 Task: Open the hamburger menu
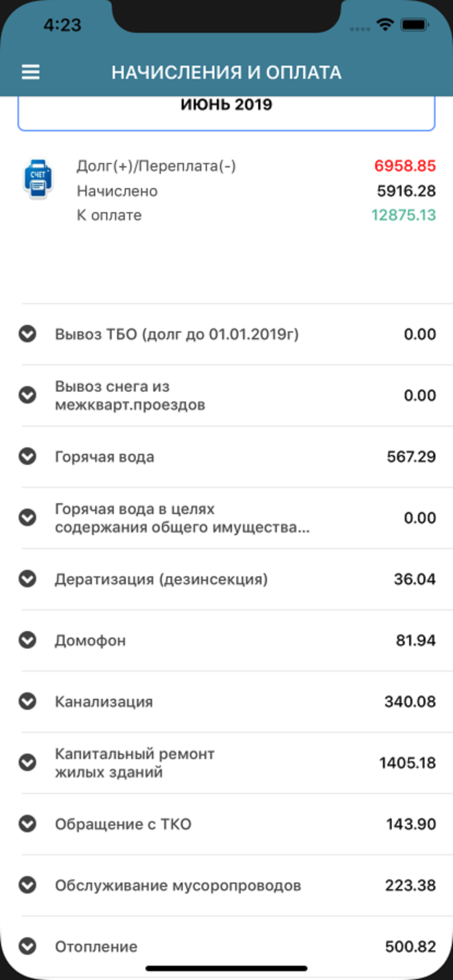click(30, 73)
